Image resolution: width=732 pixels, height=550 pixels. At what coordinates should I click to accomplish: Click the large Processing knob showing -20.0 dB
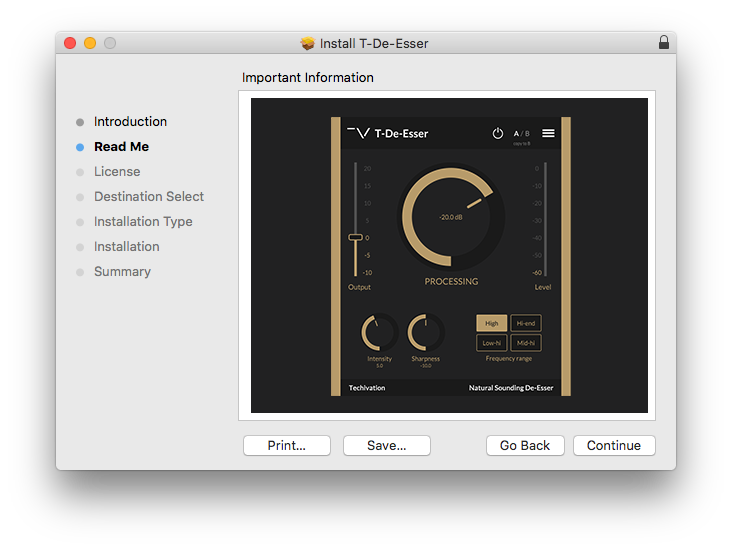(x=451, y=216)
